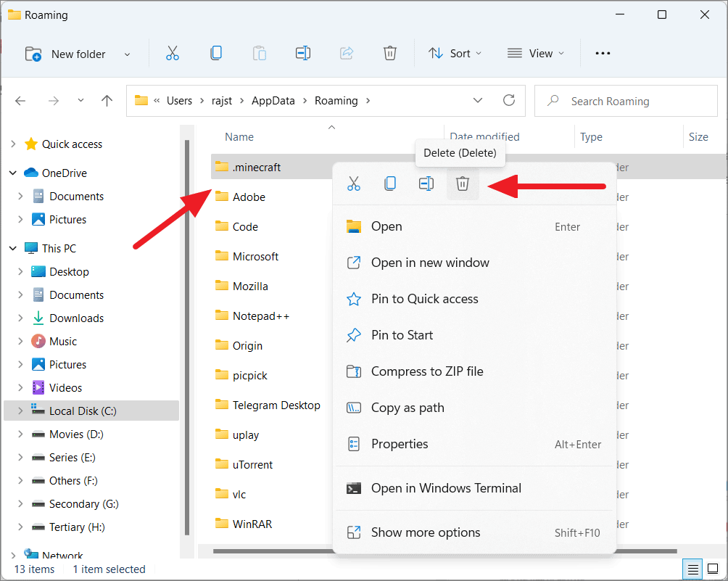The image size is (728, 581).
Task: Click the Rename icon in the toolbar
Action: pos(303,52)
